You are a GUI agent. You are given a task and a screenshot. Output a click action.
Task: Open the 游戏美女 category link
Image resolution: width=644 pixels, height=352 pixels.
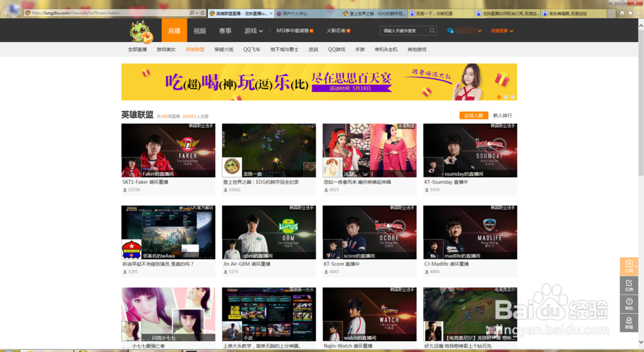coord(166,50)
